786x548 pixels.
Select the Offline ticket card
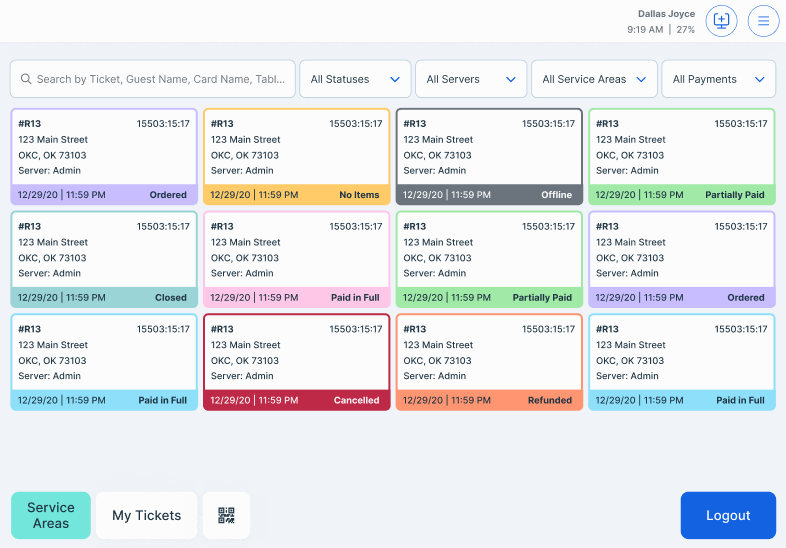[x=489, y=156]
